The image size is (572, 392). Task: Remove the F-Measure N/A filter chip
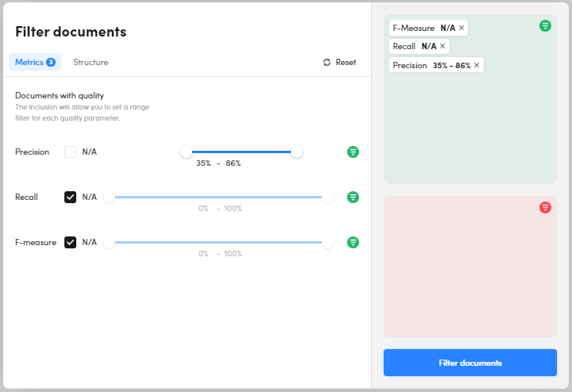(462, 28)
